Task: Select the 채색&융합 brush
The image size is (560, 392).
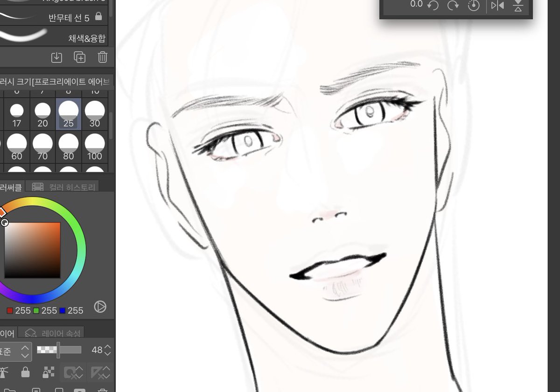Action: [x=54, y=36]
